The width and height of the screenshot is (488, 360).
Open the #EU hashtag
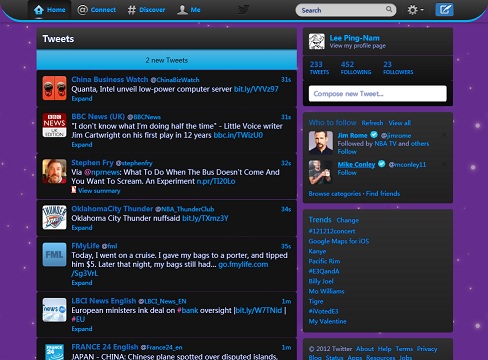pyautogui.click(x=78, y=319)
